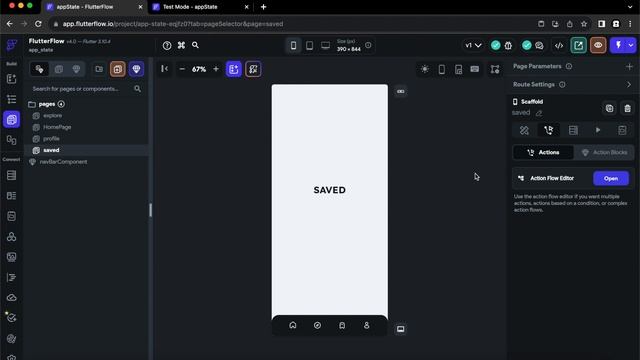
Task: Select the HomePage page
Action: point(57,127)
